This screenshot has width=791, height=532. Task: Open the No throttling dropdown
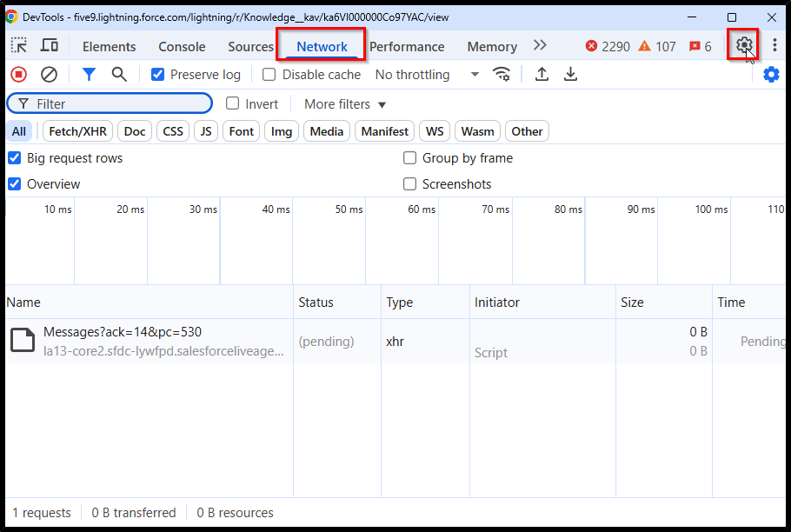pyautogui.click(x=427, y=75)
